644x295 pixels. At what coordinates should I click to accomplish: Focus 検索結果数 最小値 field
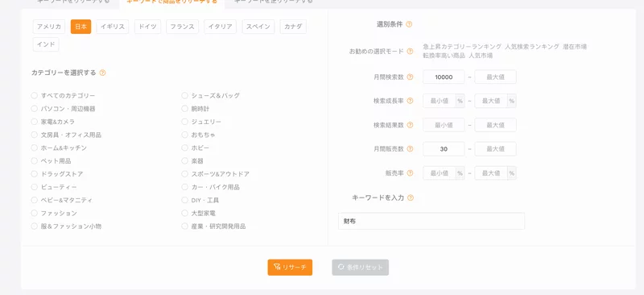pos(444,125)
